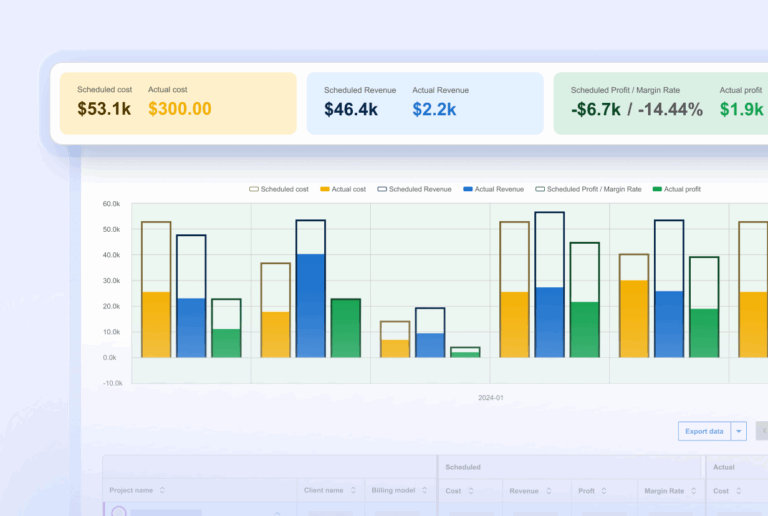
Task: Click sort icon beside Proft column
Action: [603, 491]
